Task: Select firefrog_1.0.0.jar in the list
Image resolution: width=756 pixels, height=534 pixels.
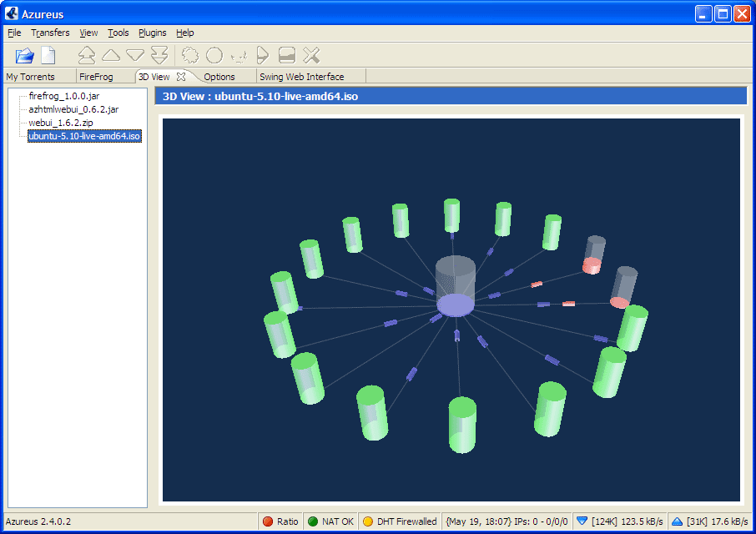Action: point(64,96)
